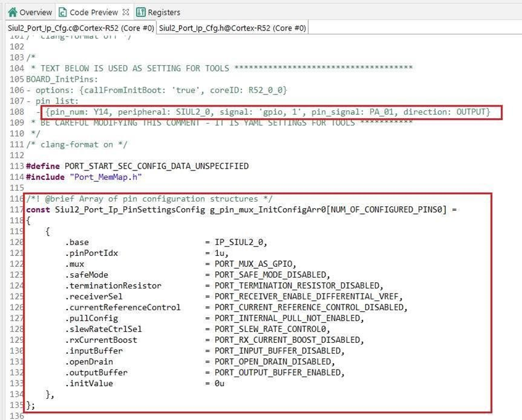Click the PORT_INPUT_BUFFER_DISABLED value
Viewport: 522px width, 420px height.
[279, 351]
